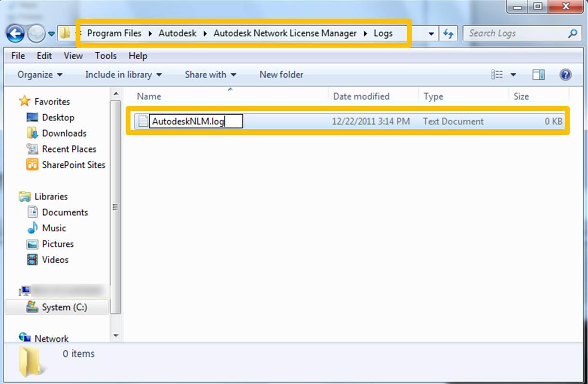Open the File menu
This screenshot has height=384, width=588.
tap(18, 56)
